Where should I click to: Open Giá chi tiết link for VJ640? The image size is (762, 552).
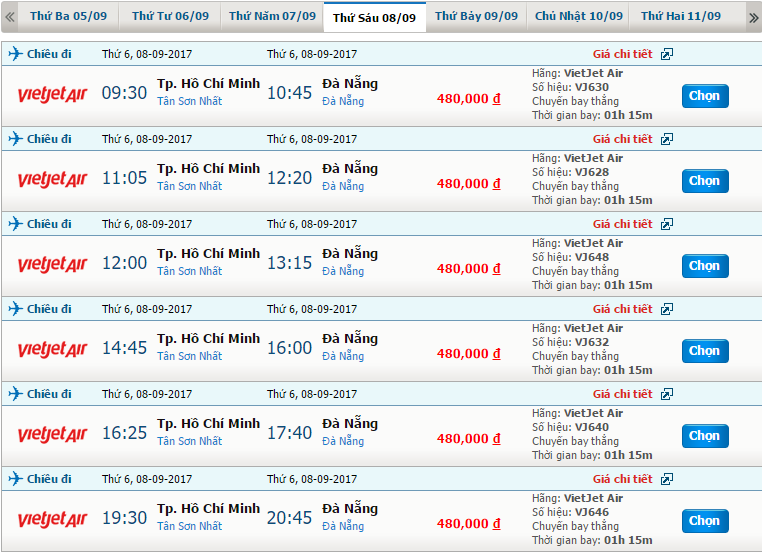tap(623, 394)
